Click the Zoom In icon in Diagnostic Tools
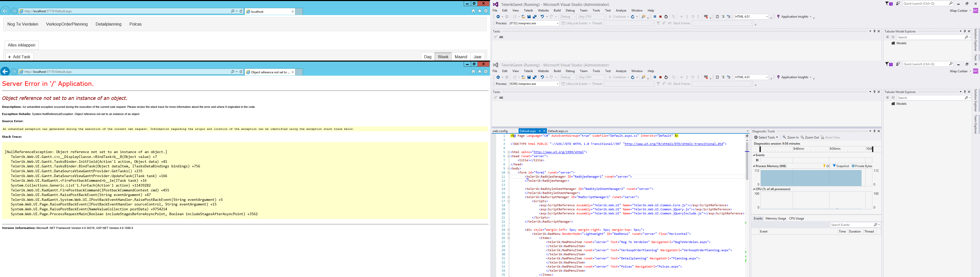The width and height of the screenshot is (980, 277). (x=785, y=137)
